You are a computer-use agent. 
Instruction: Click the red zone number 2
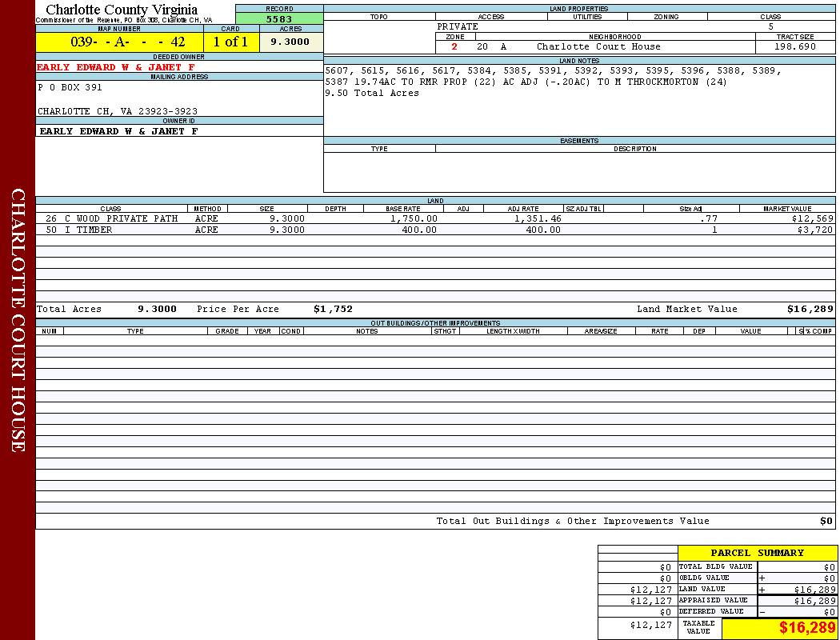(x=454, y=47)
